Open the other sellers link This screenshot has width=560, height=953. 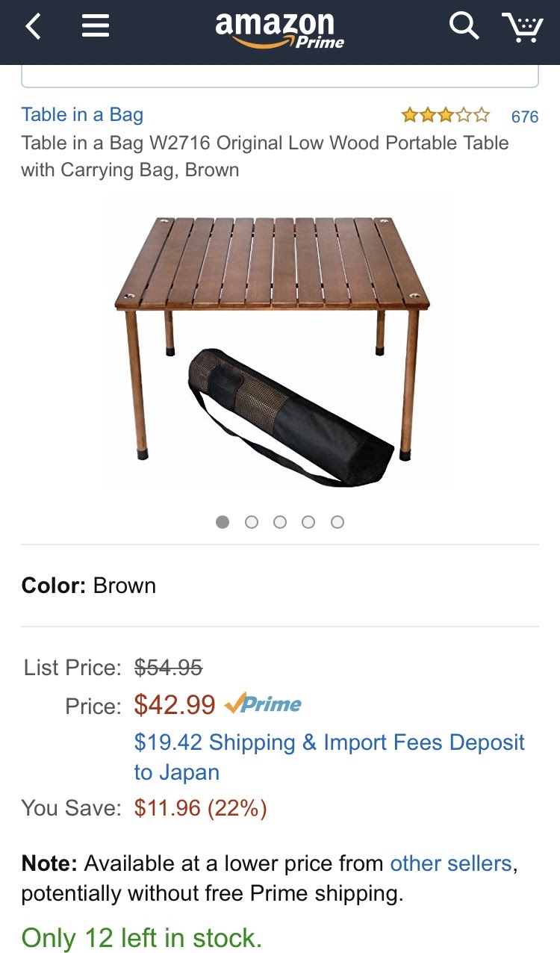451,863
